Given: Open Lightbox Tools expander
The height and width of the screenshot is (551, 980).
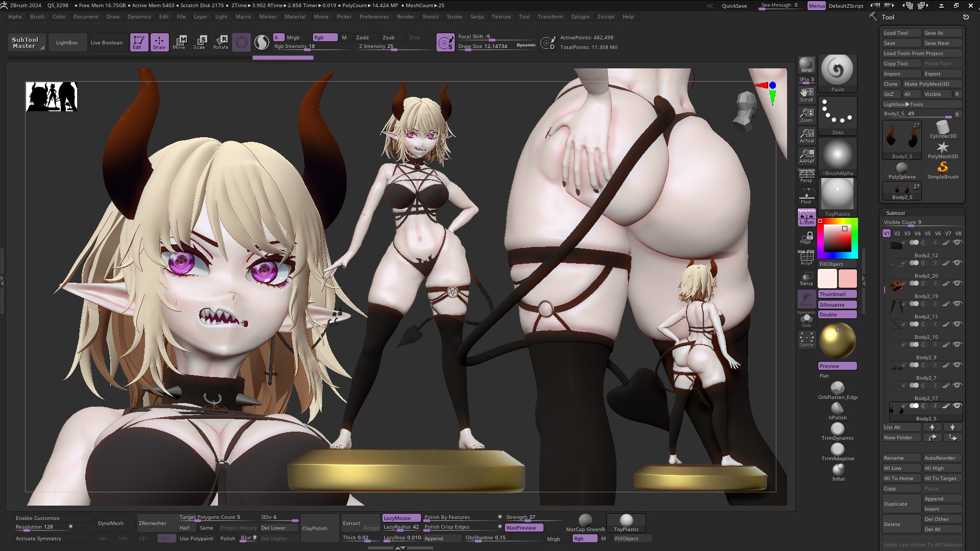Looking at the screenshot, I should coord(903,104).
